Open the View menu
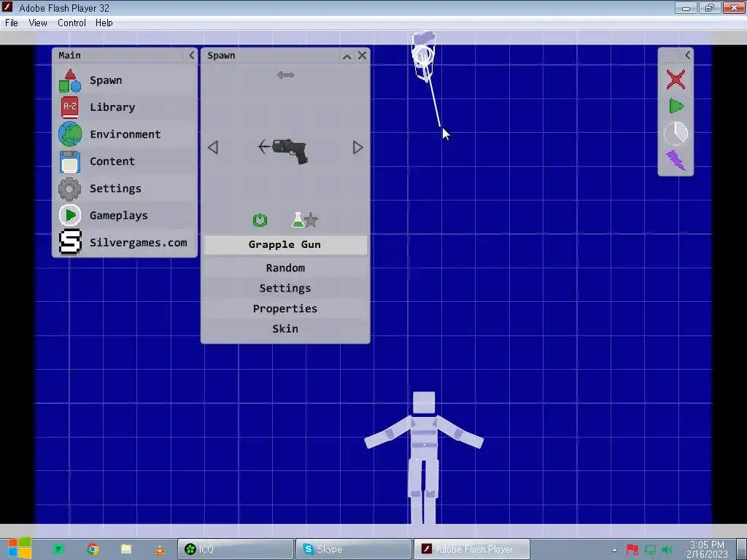The image size is (747, 560). pyautogui.click(x=38, y=23)
